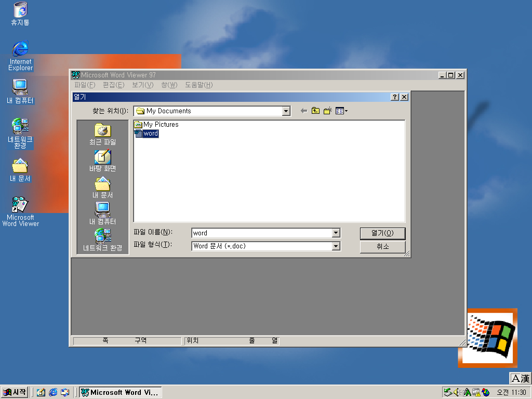Open the 파일(F) menu
532x399 pixels.
pos(85,85)
